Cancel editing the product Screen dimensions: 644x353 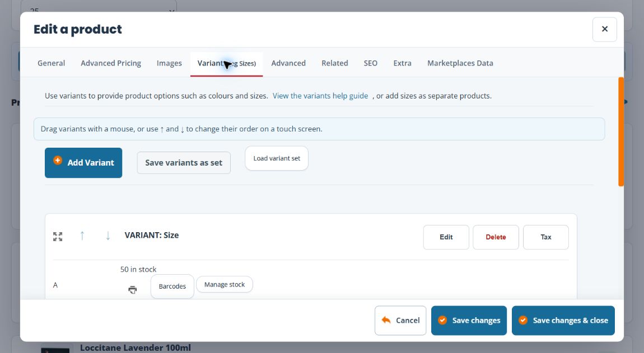(x=400, y=321)
